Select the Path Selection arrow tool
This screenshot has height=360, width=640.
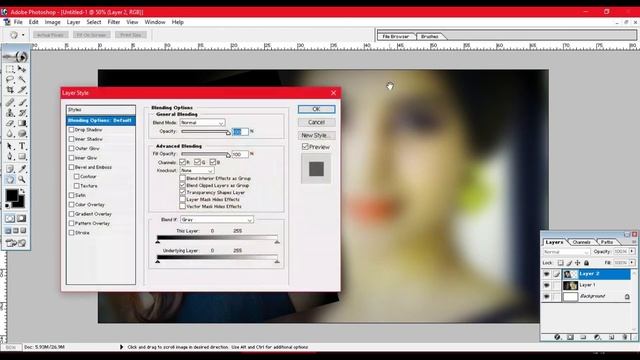pyautogui.click(x=10, y=146)
